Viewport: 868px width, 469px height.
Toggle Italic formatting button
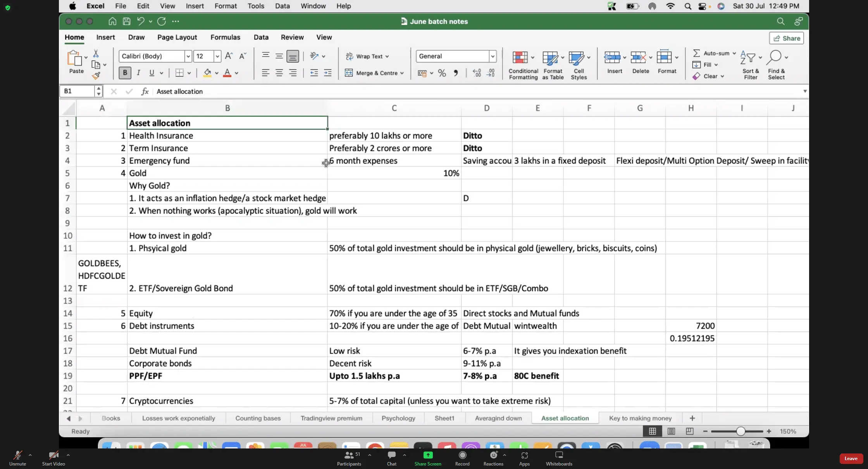click(x=138, y=73)
